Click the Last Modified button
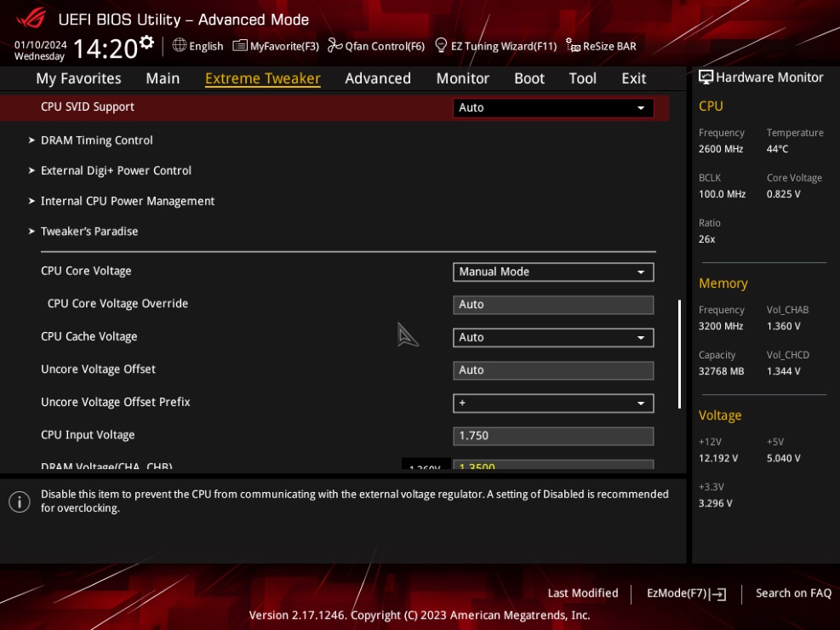This screenshot has width=840, height=630. 583,593
